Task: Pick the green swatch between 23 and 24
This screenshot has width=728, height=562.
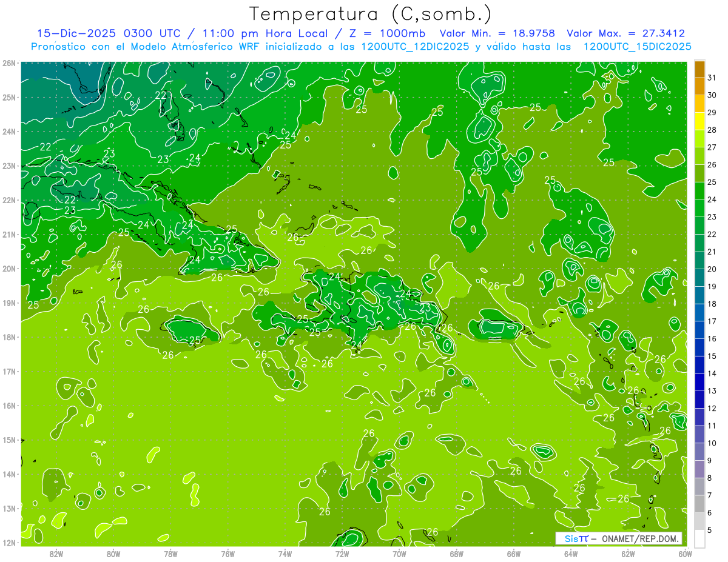Action: point(699,208)
